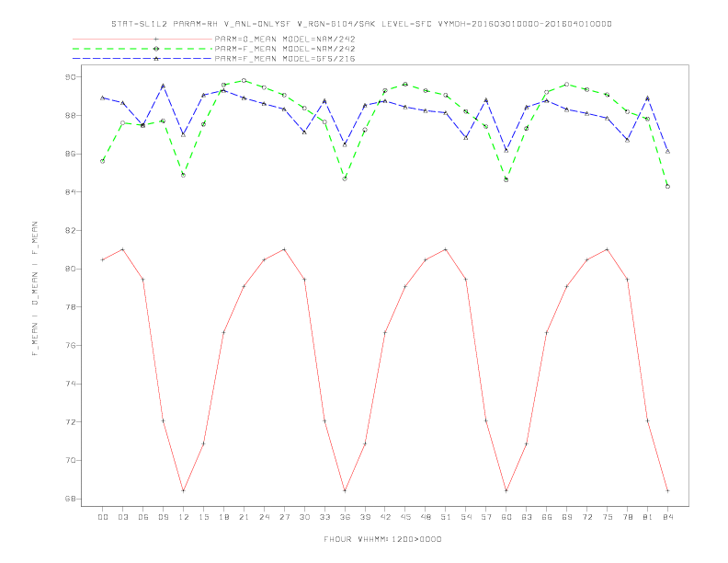Click x-axis tick label 81
The image size is (728, 563).
point(648,517)
